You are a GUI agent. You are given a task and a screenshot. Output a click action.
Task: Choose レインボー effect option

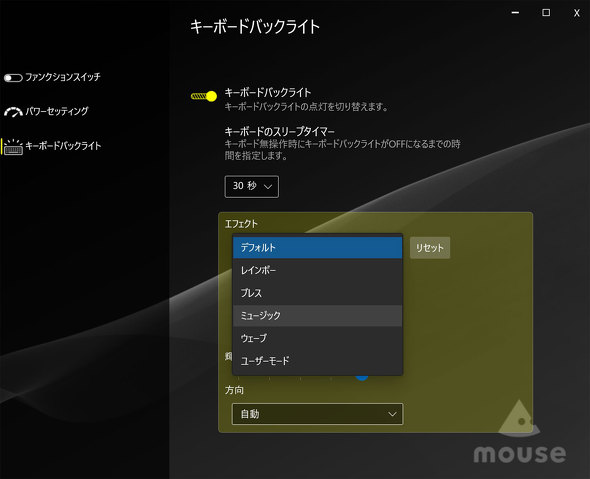point(318,270)
